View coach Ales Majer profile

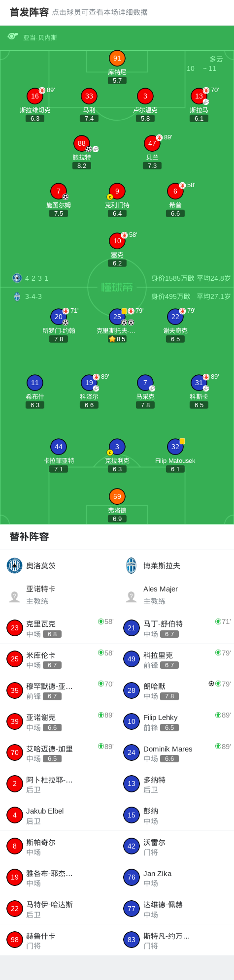(175, 595)
